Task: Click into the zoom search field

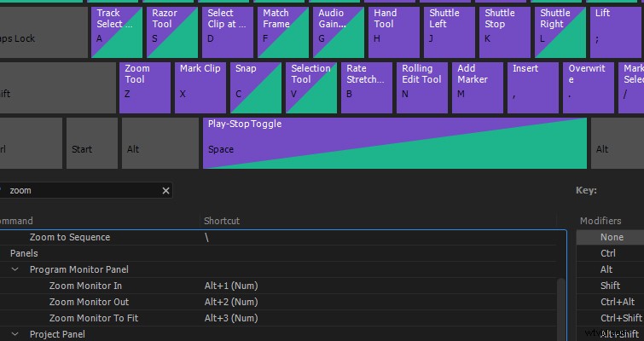Action: 82,190
